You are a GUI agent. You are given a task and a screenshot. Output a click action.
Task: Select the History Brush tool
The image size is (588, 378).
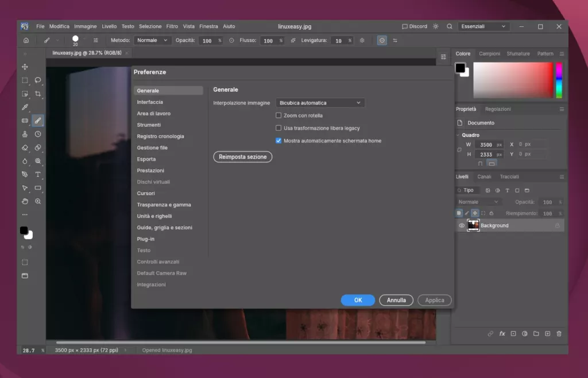coord(38,134)
